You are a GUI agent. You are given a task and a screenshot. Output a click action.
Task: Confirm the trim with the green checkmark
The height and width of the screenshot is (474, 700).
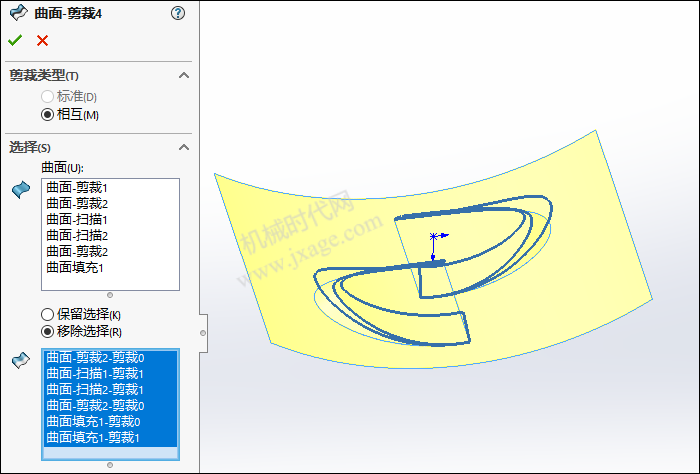[15, 41]
